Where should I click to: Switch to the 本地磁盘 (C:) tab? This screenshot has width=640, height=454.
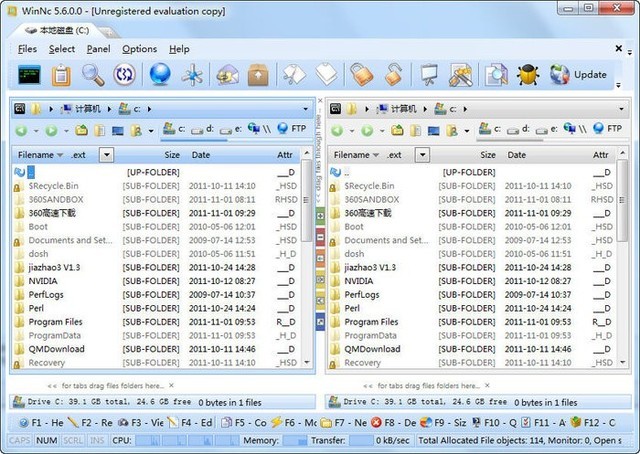point(57,30)
